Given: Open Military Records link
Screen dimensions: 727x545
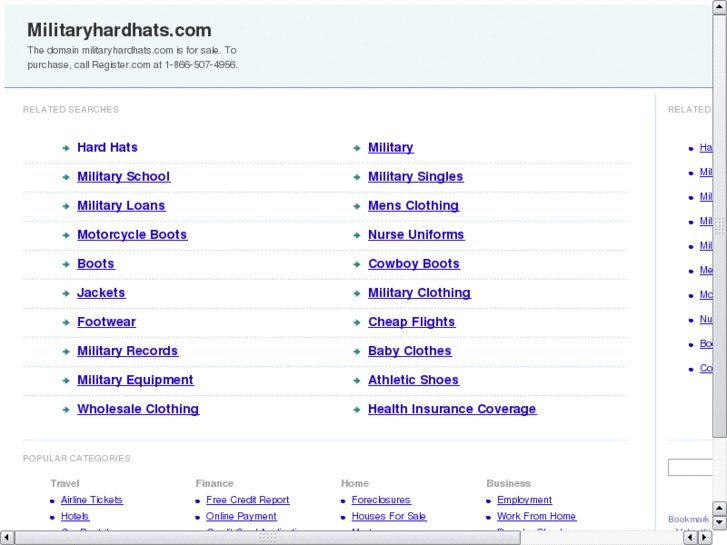Looking at the screenshot, I should 128,351.
